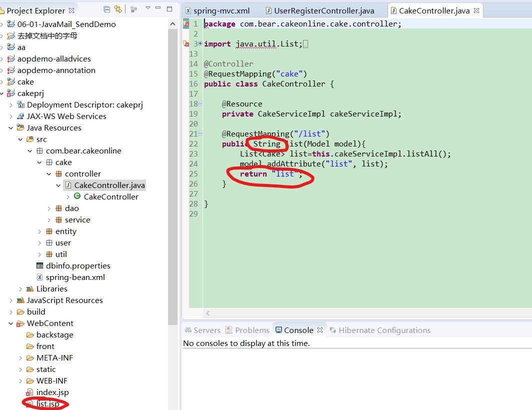Viewport: 532px width, 410px height.
Task: Open the Servers view tab
Action: [202, 330]
